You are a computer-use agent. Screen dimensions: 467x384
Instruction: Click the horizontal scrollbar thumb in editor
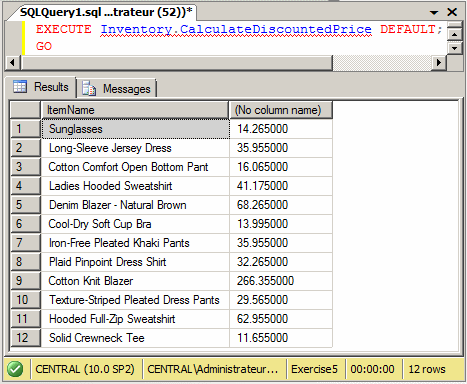click(177, 62)
